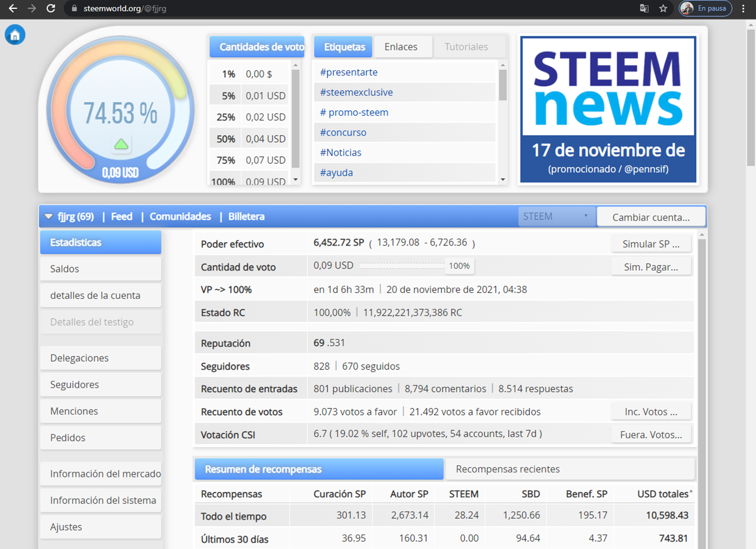Open 'Información del sistema' section
Screen dimensions: 756x549
pos(100,500)
